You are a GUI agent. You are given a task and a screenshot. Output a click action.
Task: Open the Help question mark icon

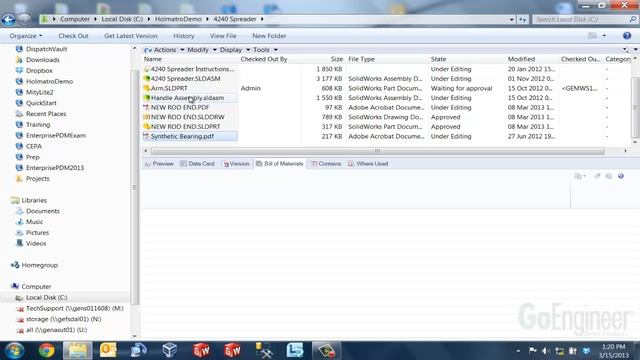click(x=627, y=36)
